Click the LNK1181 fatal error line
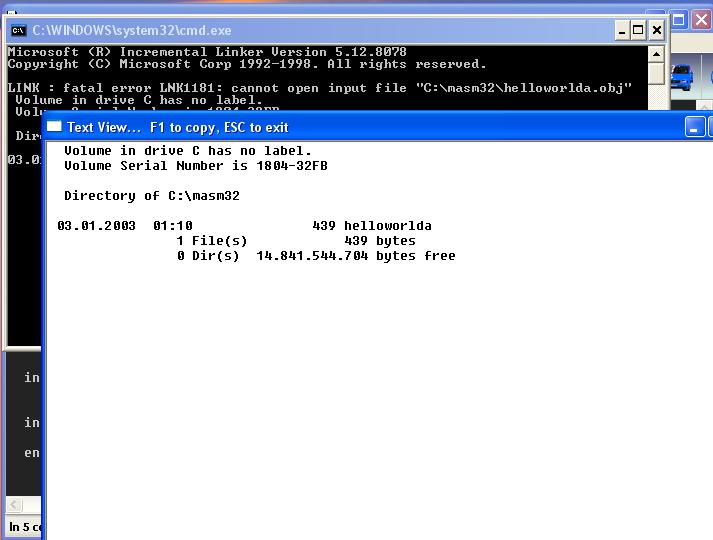 coord(320,88)
